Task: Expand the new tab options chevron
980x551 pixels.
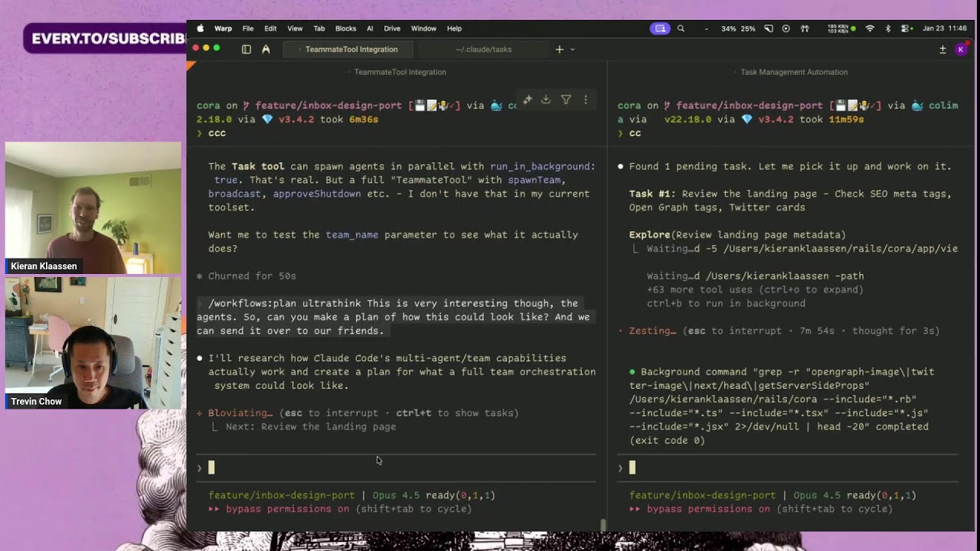Action: pyautogui.click(x=572, y=49)
